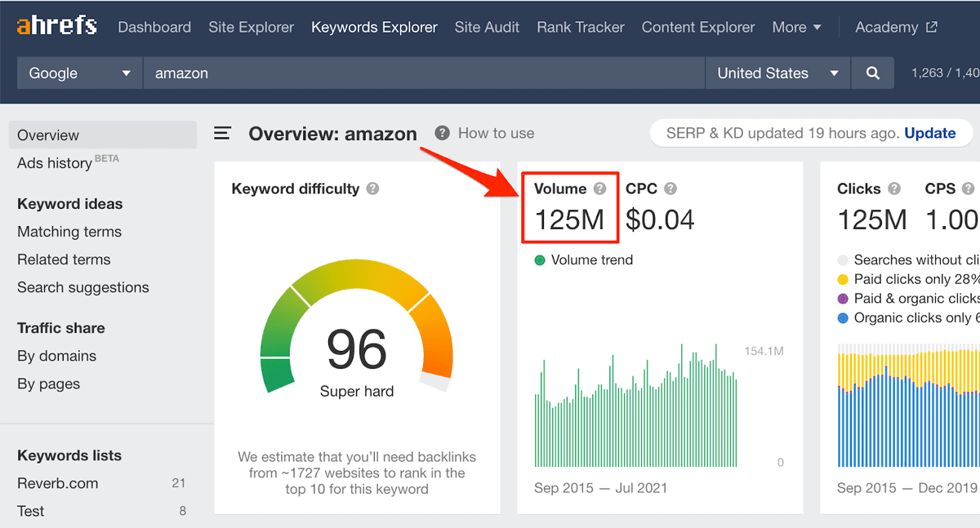Click the 154.1M chart axis label
This screenshot has width=980, height=528.
tap(764, 351)
